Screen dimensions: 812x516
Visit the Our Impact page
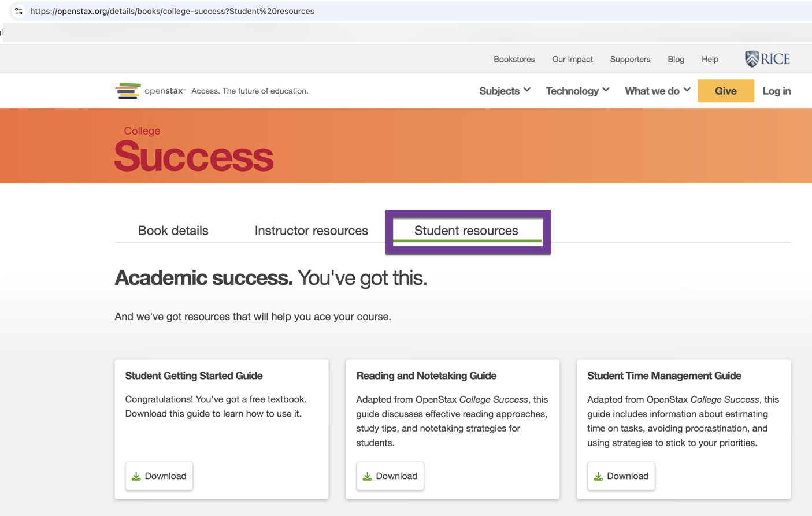click(x=572, y=59)
